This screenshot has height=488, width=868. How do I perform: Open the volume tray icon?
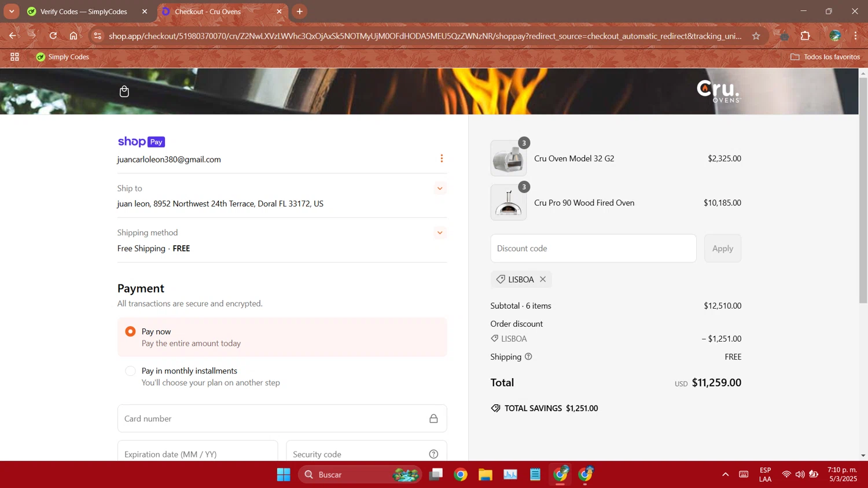click(x=800, y=475)
